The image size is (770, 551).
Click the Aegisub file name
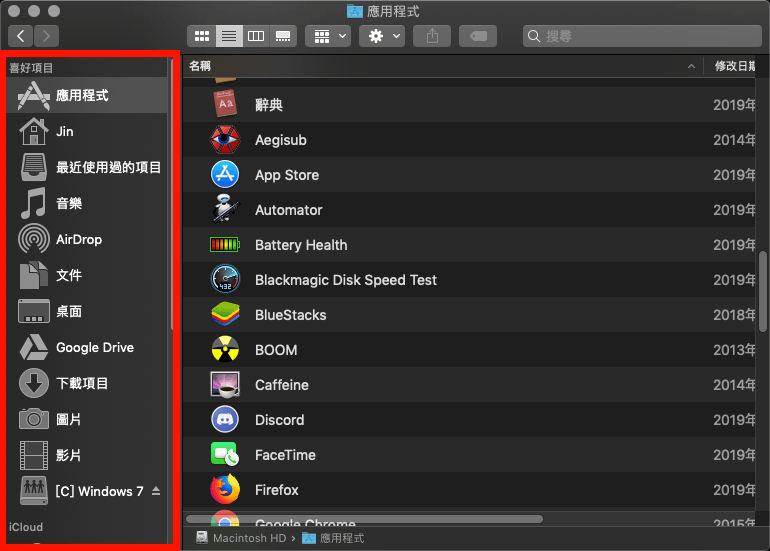280,140
